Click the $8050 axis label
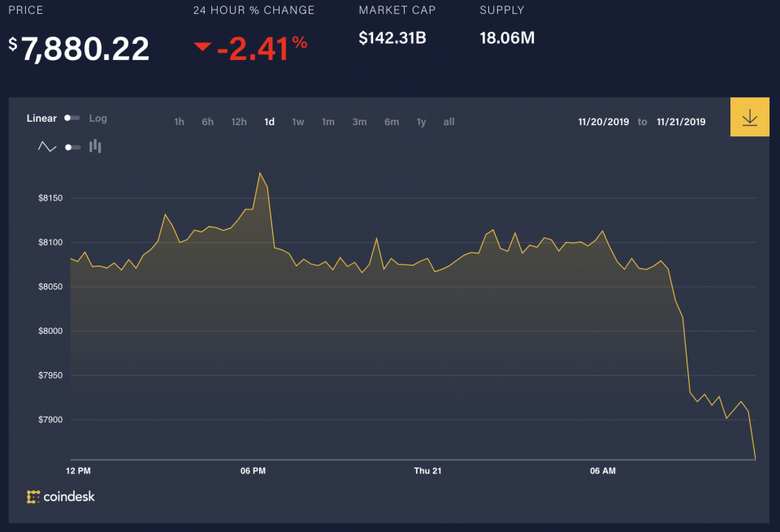 [50, 287]
